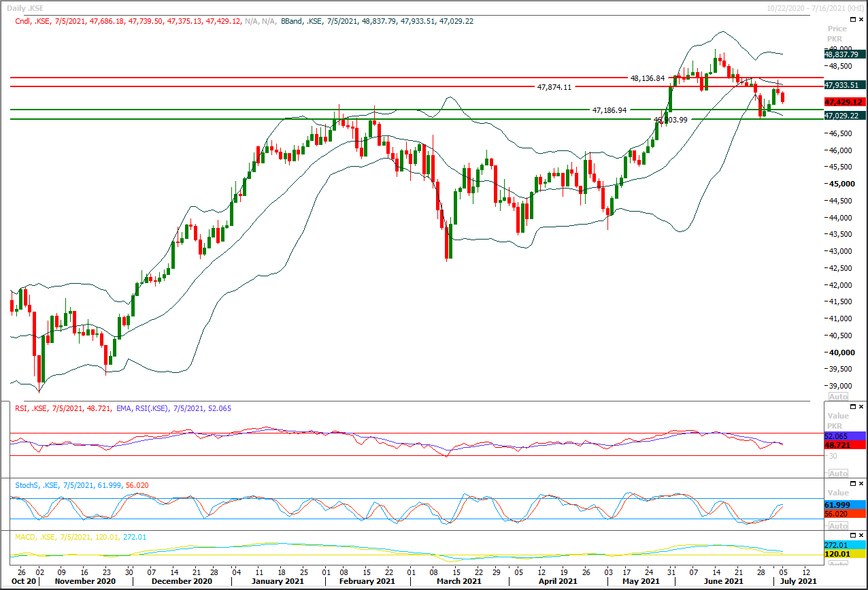The image size is (868, 590).
Task: Click 'March 2021' on the time axis
Action: pos(458,581)
